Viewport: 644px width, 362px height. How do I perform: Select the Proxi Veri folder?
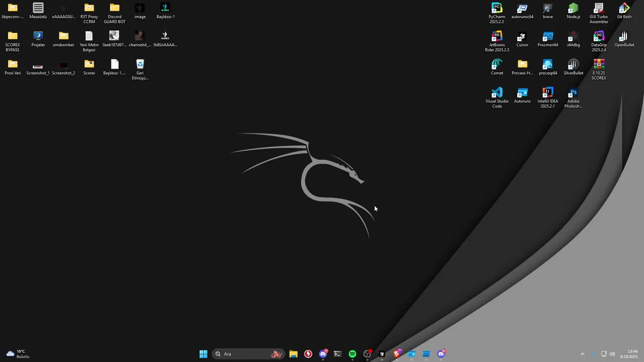tap(13, 67)
